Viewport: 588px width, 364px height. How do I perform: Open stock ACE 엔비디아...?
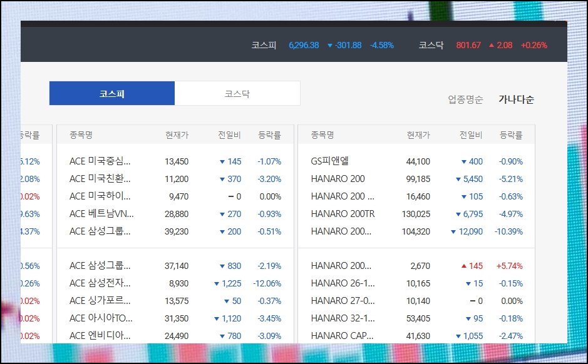(x=100, y=336)
